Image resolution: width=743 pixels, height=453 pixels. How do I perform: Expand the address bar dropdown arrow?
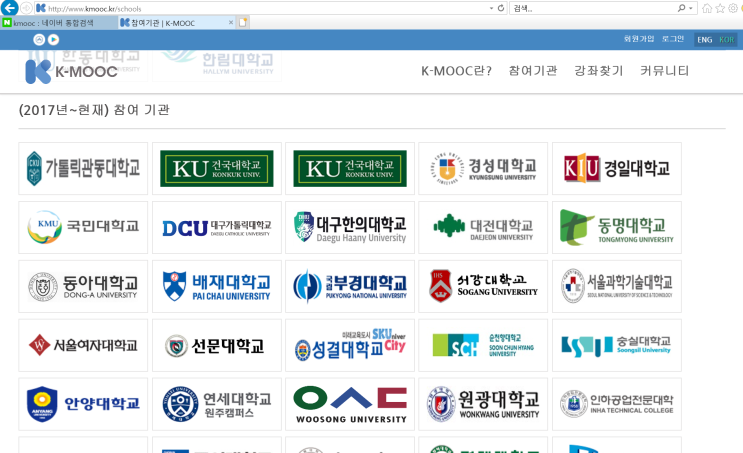click(491, 8)
